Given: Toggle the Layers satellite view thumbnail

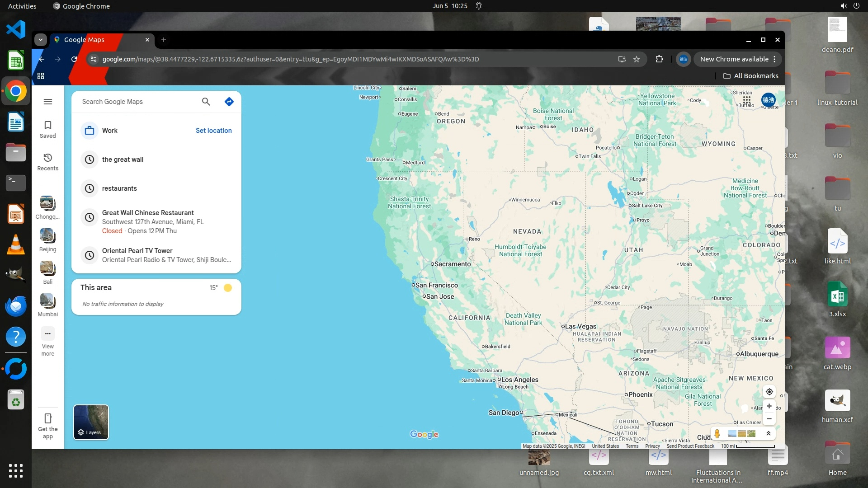Looking at the screenshot, I should [91, 422].
